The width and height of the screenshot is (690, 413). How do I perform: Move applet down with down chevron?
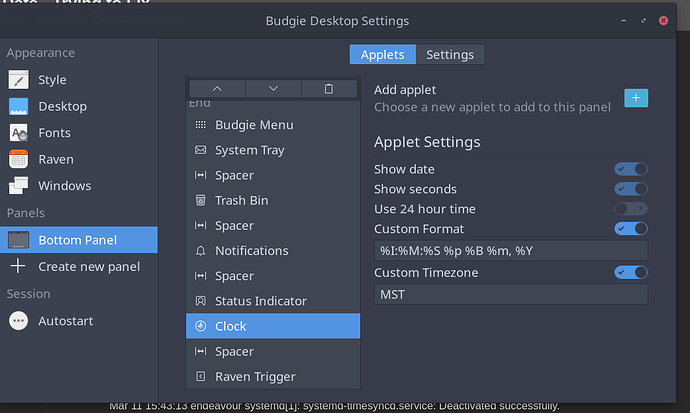pos(273,89)
